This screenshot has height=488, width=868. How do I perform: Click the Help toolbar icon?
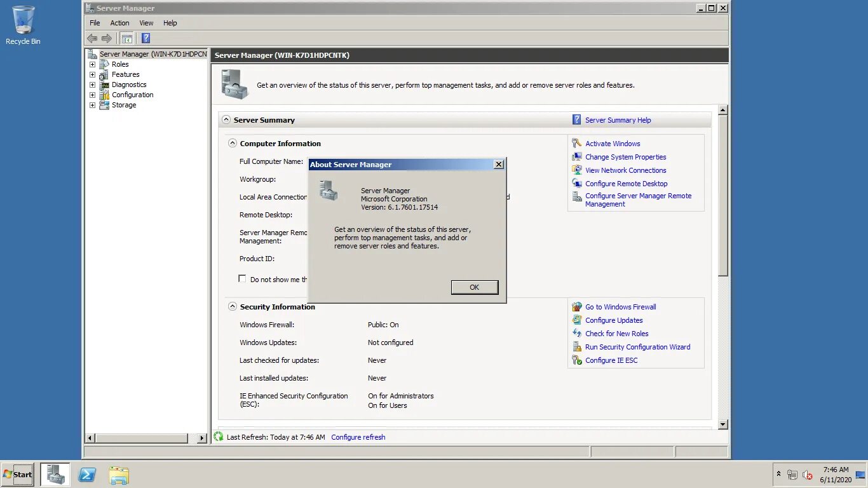click(x=146, y=38)
